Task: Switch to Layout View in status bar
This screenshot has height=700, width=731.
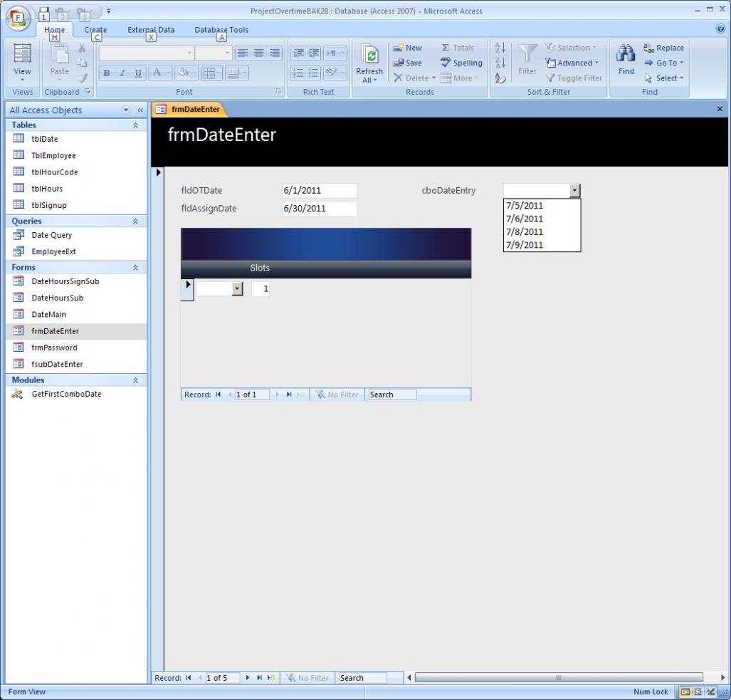Action: click(x=698, y=691)
